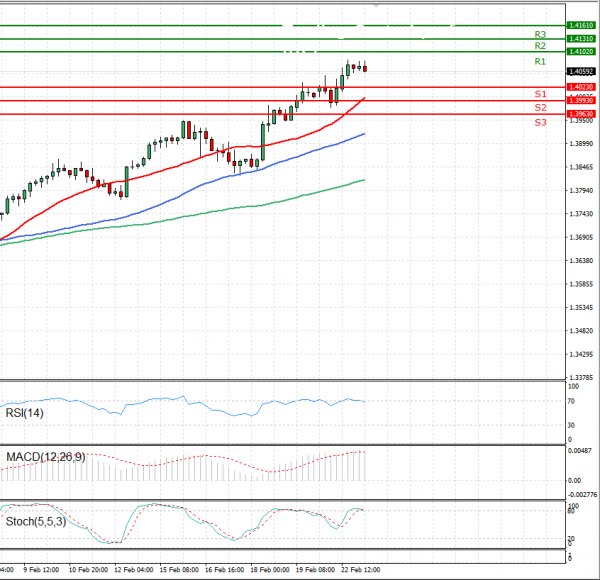Screen dimensions: 600x580
Task: Click the 1.34820 price axis value
Action: pyautogui.click(x=581, y=331)
